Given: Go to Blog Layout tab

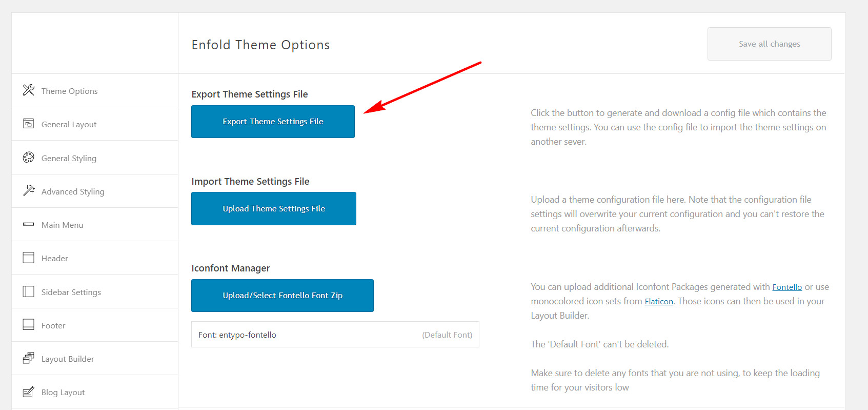Looking at the screenshot, I should tap(95, 392).
